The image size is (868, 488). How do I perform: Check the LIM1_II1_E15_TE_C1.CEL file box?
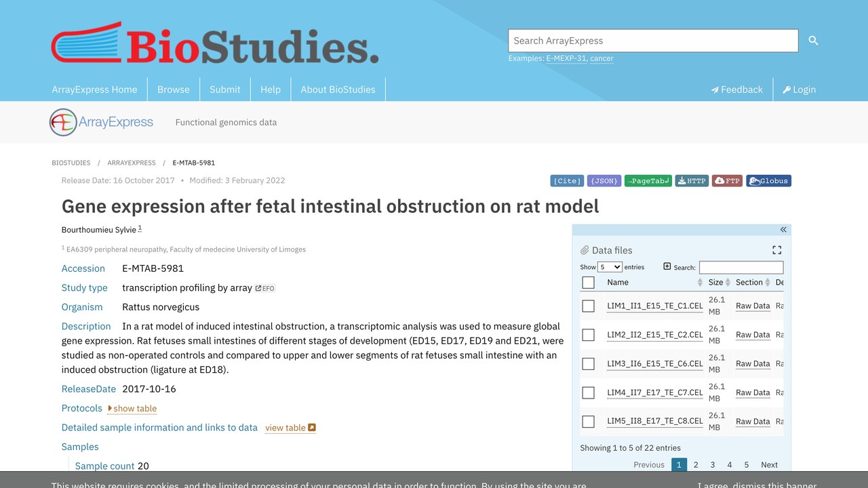tap(588, 306)
